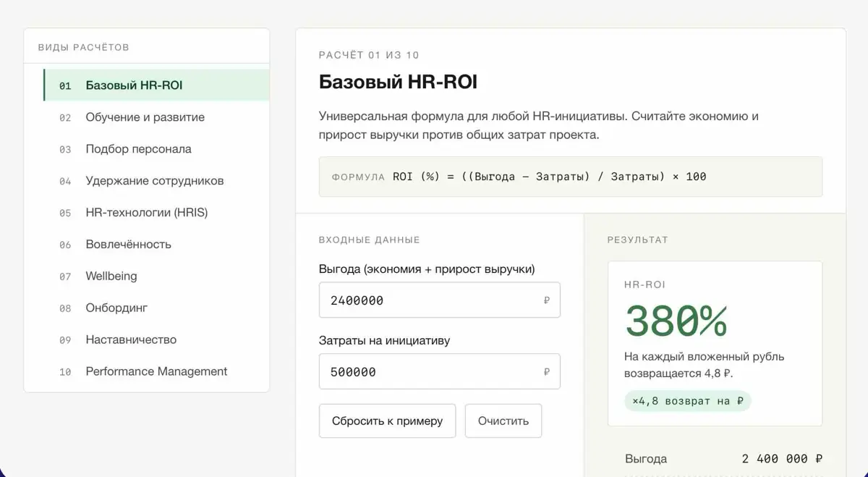Click the ВИДЫ РАСЧЁТОВ sidebar header
Viewport: 868px width, 477px height.
[84, 47]
